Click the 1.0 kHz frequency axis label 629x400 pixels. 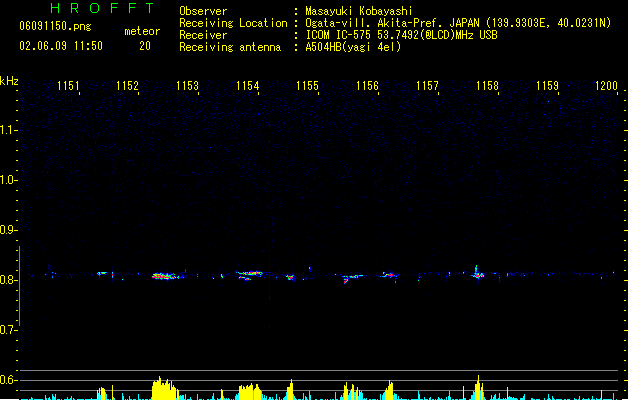click(7, 180)
